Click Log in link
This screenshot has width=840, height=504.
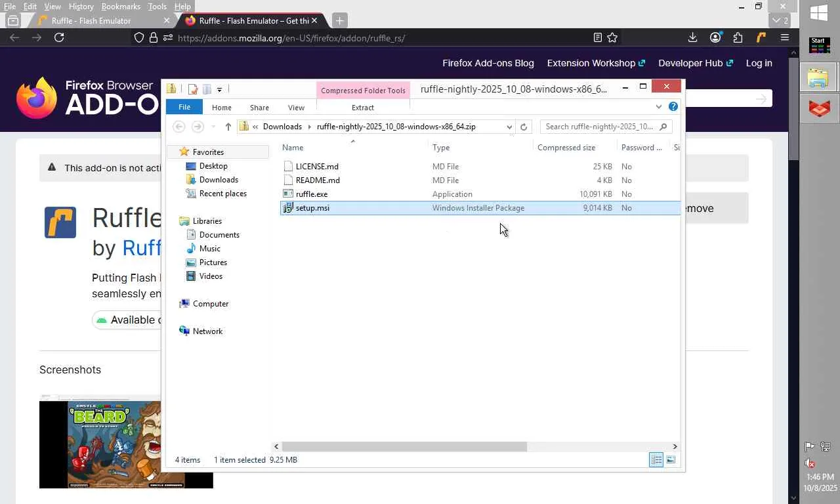click(x=759, y=63)
